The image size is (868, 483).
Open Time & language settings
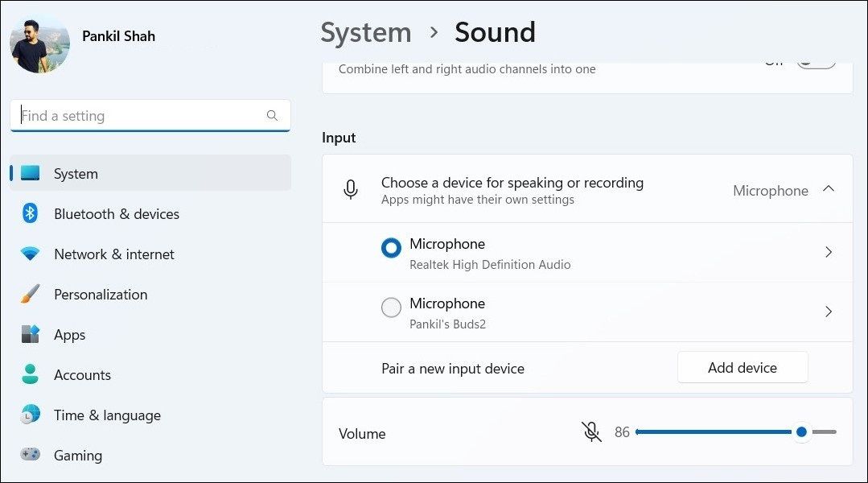[30, 415]
